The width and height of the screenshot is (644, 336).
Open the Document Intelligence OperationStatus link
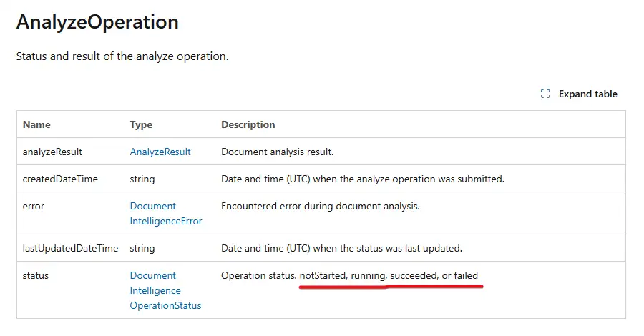pos(165,290)
